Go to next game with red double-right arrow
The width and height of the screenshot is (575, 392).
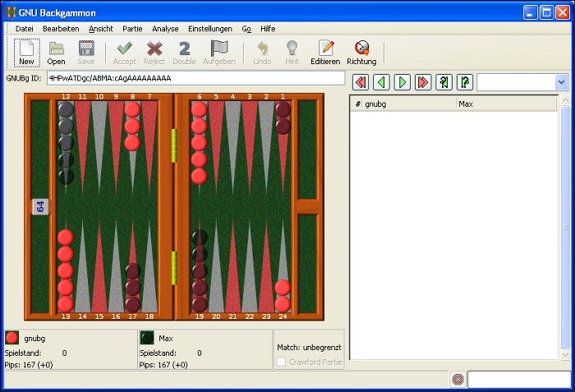click(423, 82)
